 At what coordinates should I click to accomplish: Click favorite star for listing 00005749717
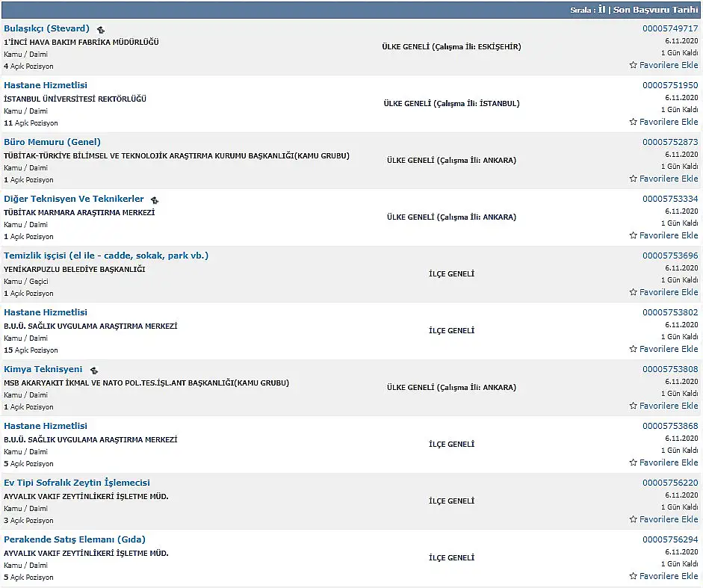[633, 65]
